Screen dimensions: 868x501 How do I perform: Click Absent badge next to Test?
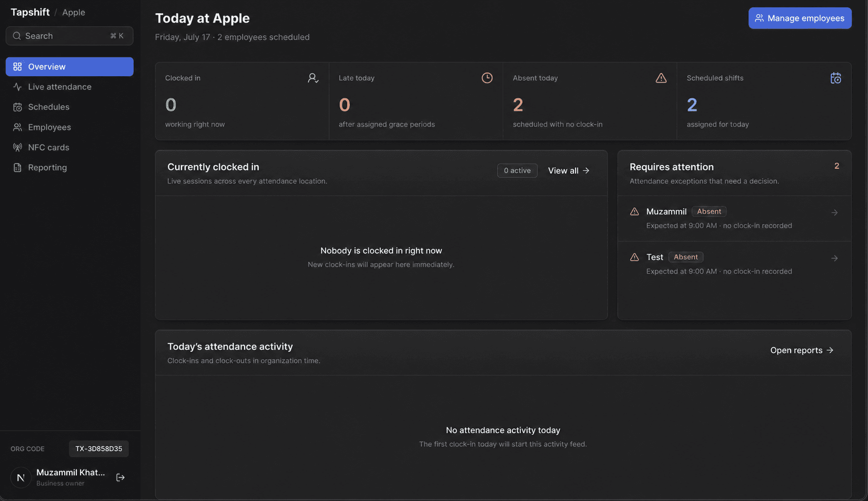click(686, 257)
